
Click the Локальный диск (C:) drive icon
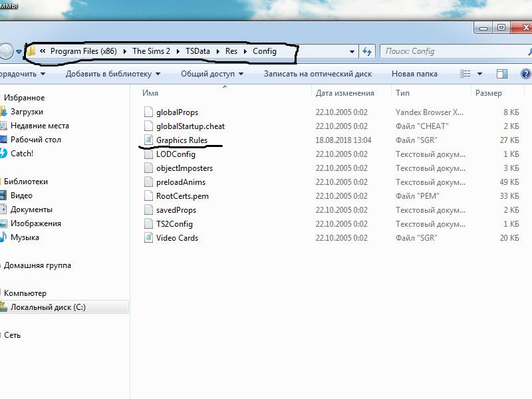pos(3,307)
